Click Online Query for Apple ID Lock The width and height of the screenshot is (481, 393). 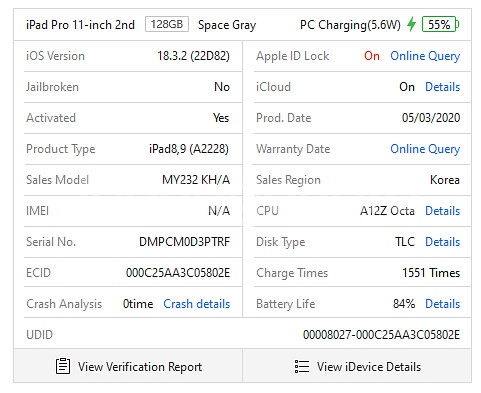425,56
